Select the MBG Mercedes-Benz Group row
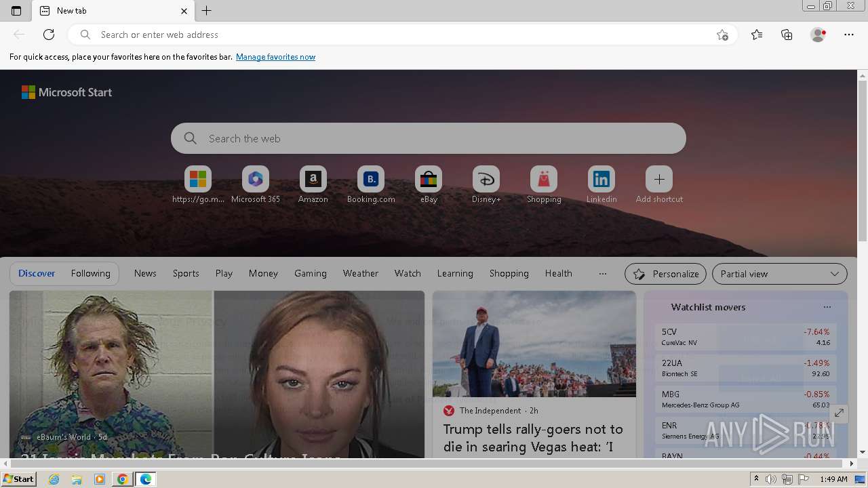This screenshot has height=488, width=868. pos(746,399)
